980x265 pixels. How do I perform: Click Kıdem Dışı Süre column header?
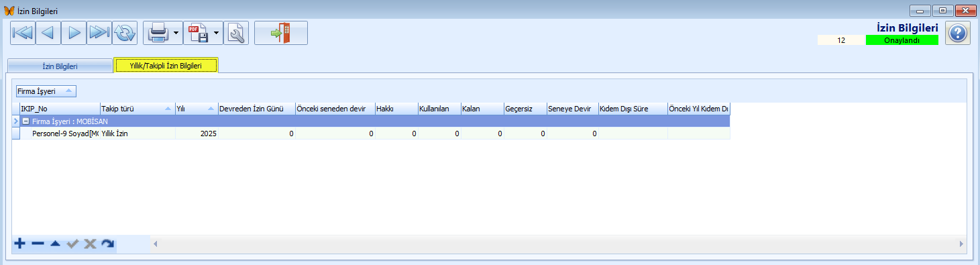[x=633, y=109]
